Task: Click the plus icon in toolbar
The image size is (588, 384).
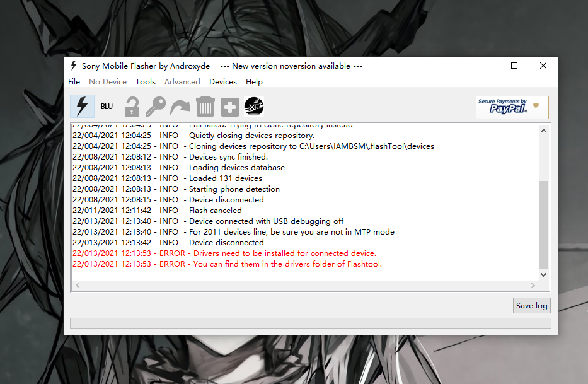Action: click(x=230, y=107)
